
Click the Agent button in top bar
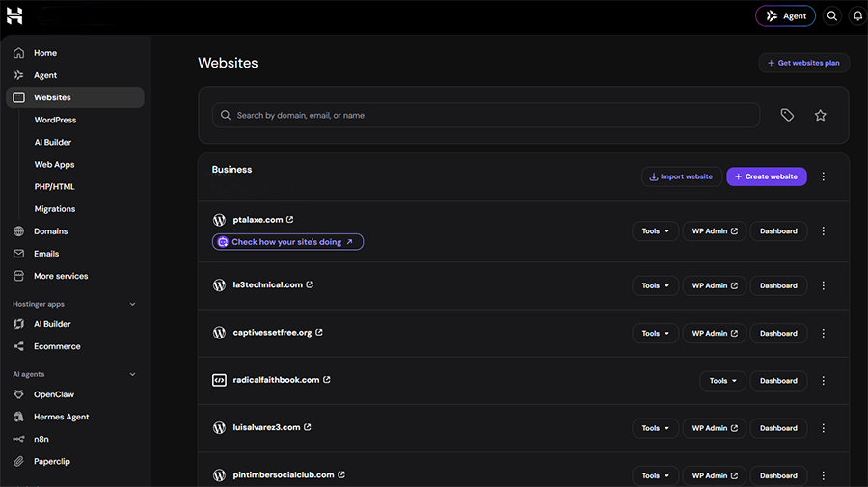(x=785, y=16)
